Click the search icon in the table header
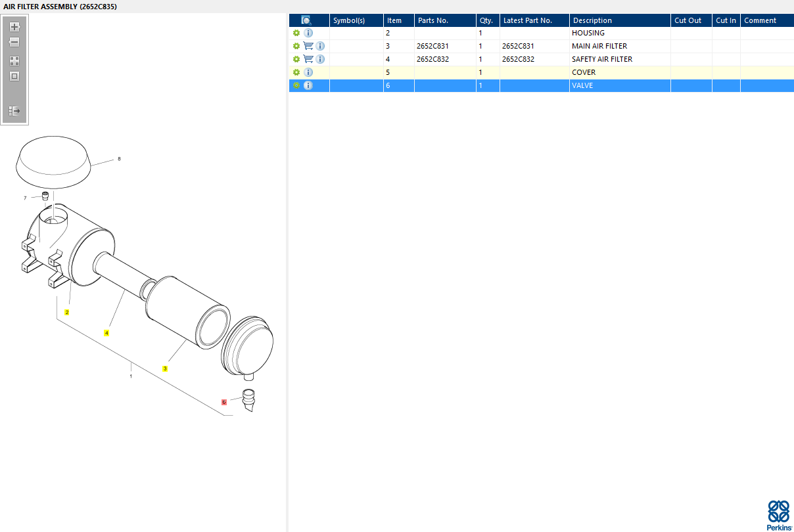 click(306, 20)
